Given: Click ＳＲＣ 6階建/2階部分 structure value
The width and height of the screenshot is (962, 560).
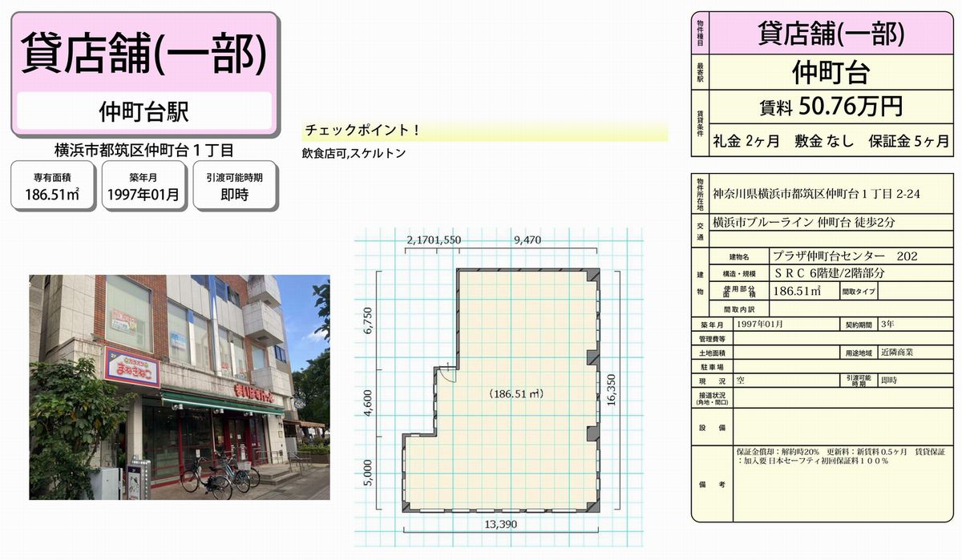Looking at the screenshot, I should coord(830,272).
